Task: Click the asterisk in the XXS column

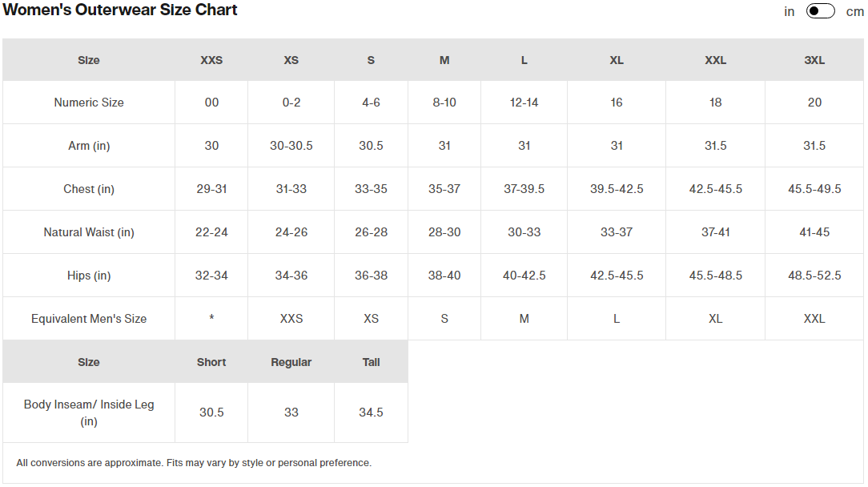Action: click(x=211, y=317)
